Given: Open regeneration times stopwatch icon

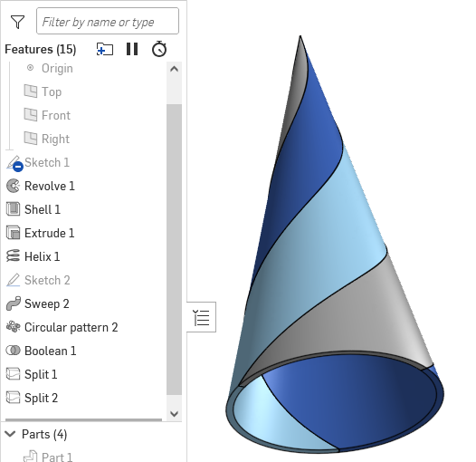Looking at the screenshot, I should coord(159,49).
